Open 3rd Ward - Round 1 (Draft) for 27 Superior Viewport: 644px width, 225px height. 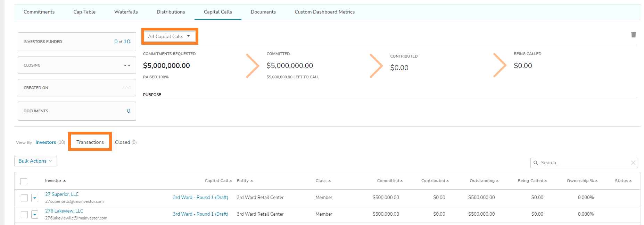tap(200, 197)
